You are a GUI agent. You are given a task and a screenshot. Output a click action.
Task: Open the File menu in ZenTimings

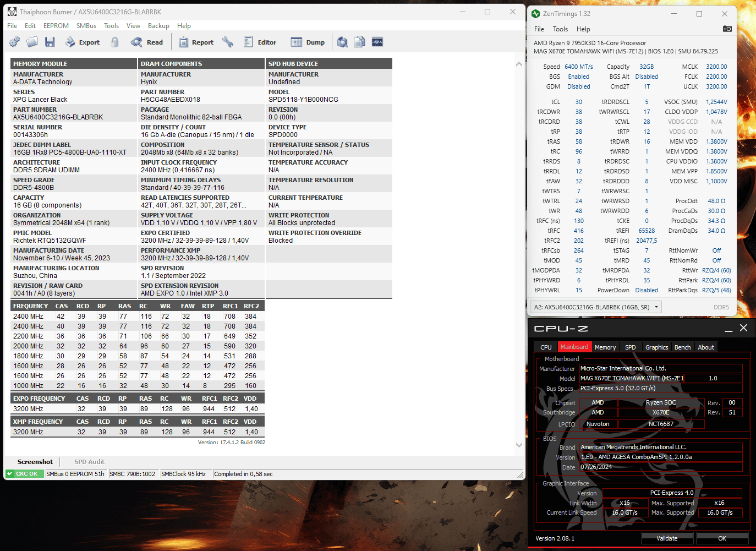pyautogui.click(x=539, y=29)
